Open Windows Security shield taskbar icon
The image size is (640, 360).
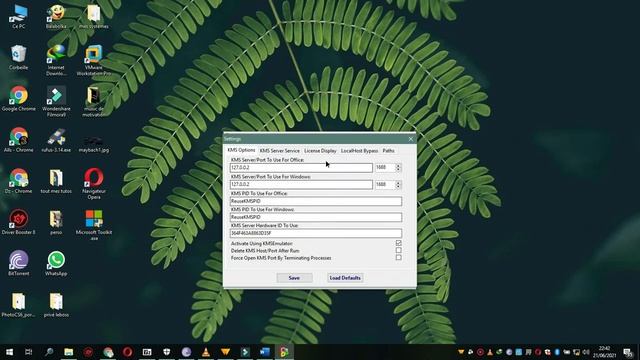[167, 352]
